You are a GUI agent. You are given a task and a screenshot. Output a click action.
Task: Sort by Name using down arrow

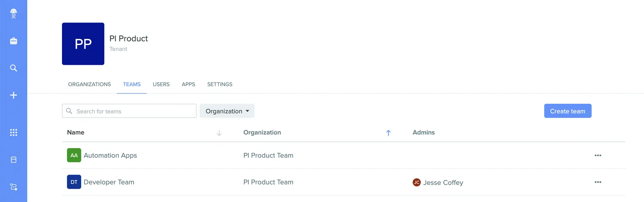tap(219, 133)
